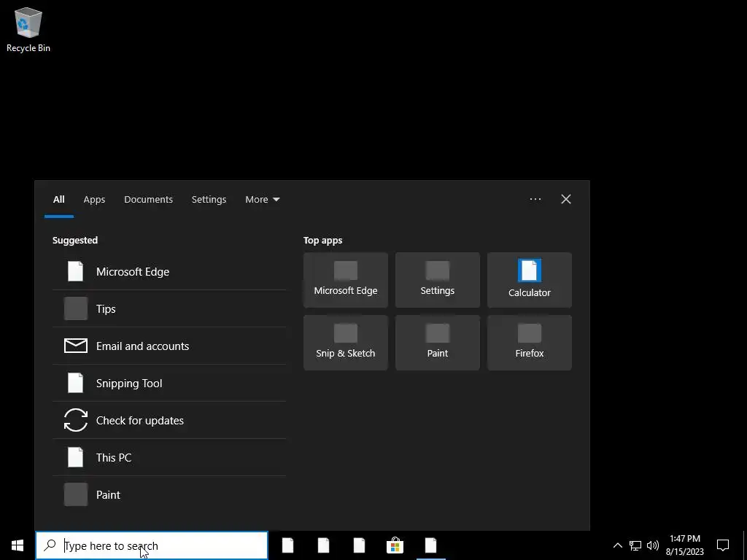Open Tips from Suggested list

coord(169,308)
